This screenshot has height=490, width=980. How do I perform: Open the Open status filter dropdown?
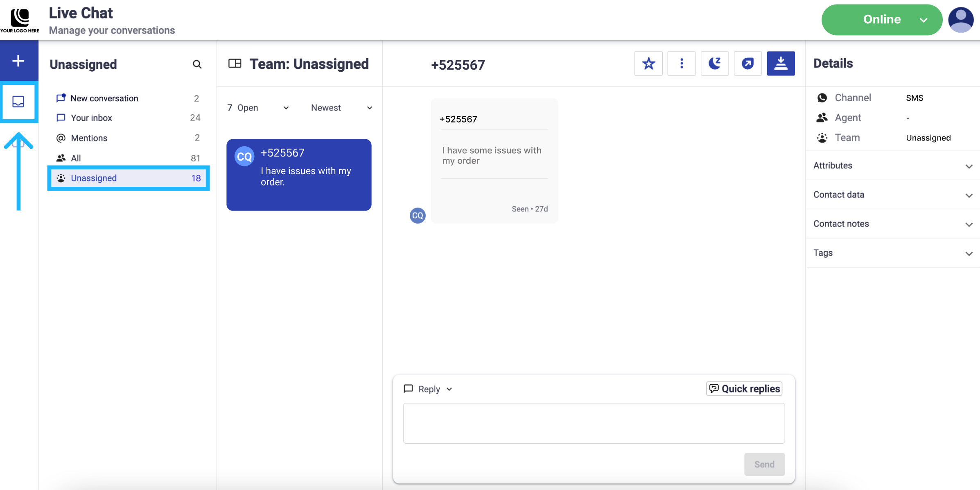pos(258,108)
